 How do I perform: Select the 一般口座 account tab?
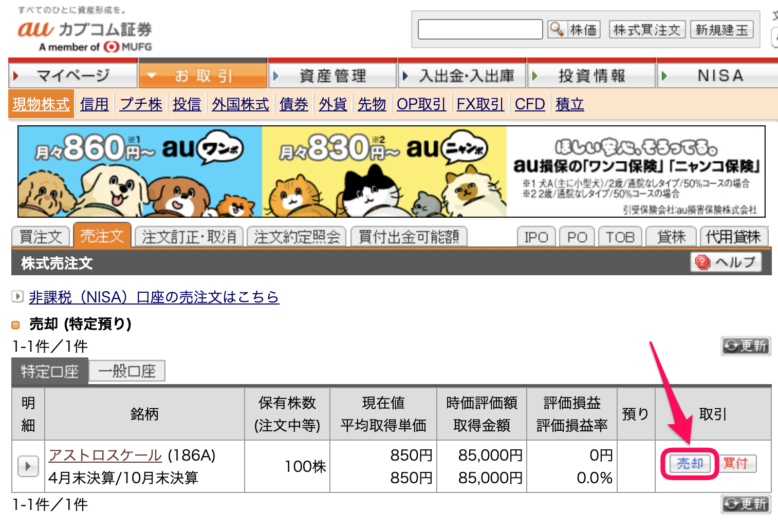click(x=127, y=371)
